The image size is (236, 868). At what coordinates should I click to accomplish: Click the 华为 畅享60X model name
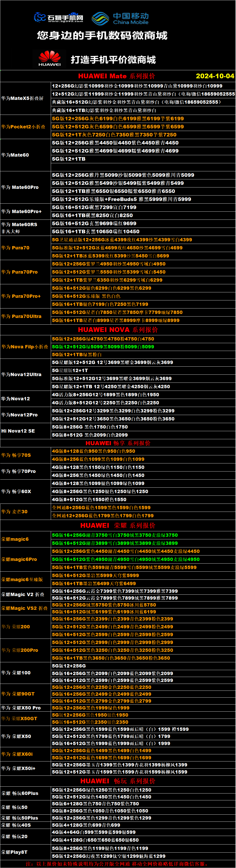[x=16, y=492]
